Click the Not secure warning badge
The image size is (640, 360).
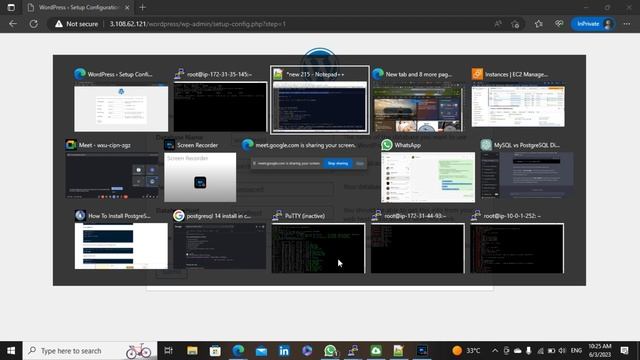point(76,24)
